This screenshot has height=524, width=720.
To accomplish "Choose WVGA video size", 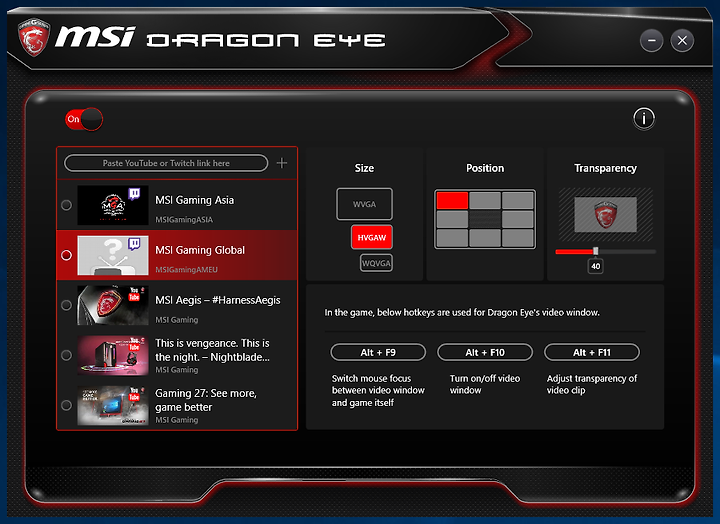I will point(365,204).
